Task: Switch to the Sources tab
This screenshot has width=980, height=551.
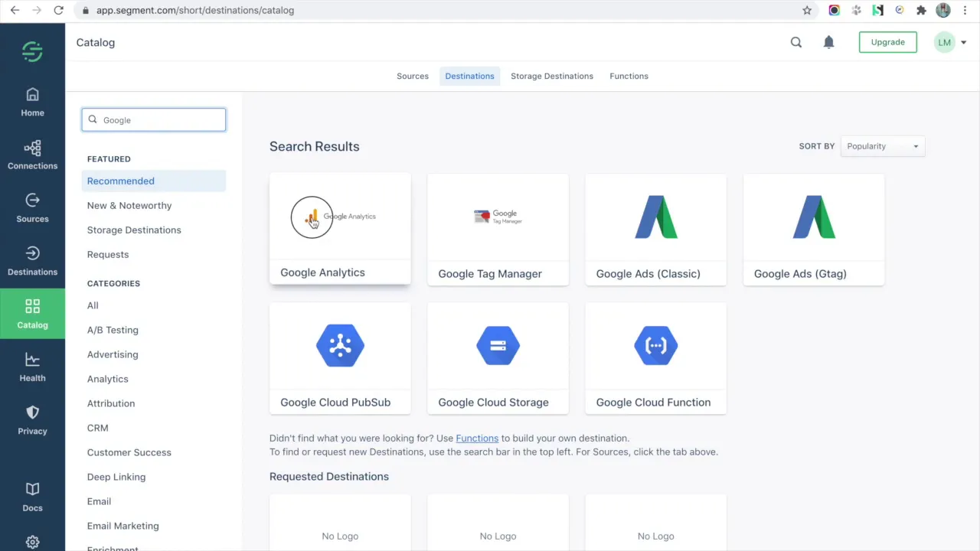Action: (x=413, y=76)
